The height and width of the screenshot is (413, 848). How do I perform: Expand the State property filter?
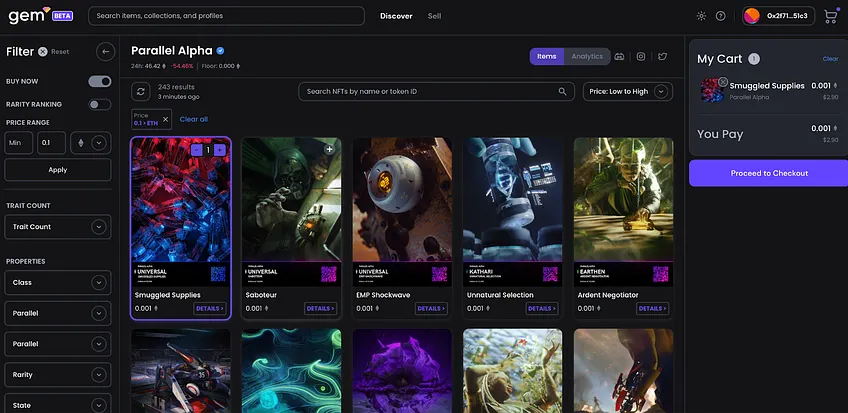point(58,404)
